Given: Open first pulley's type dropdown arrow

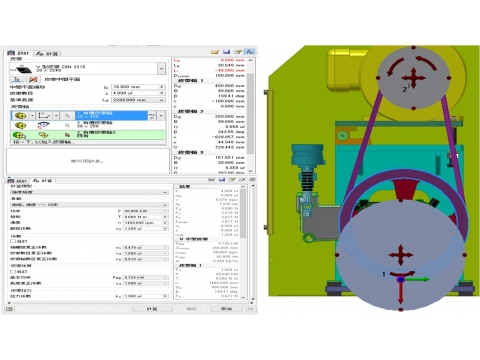Looking at the screenshot, I should [32, 116].
